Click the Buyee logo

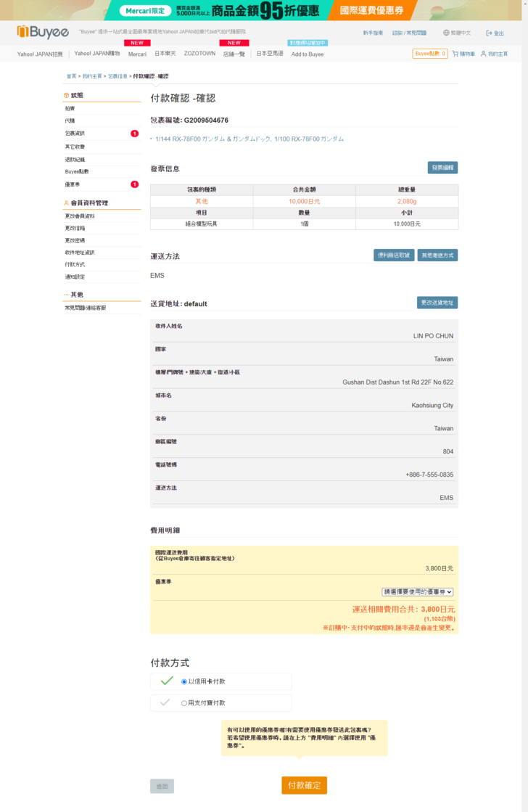(43, 32)
